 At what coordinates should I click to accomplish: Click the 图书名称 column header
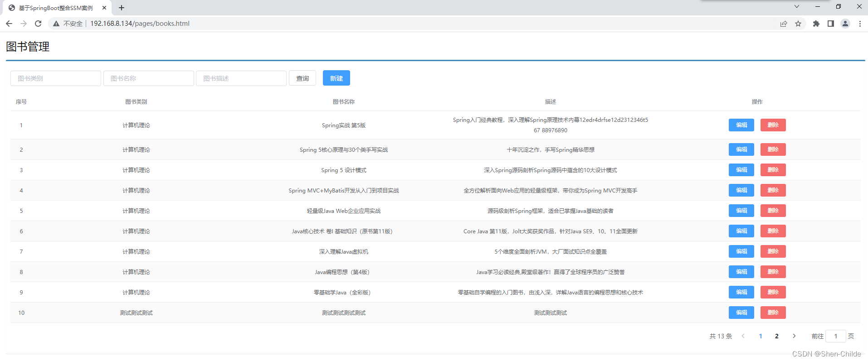pyautogui.click(x=344, y=102)
